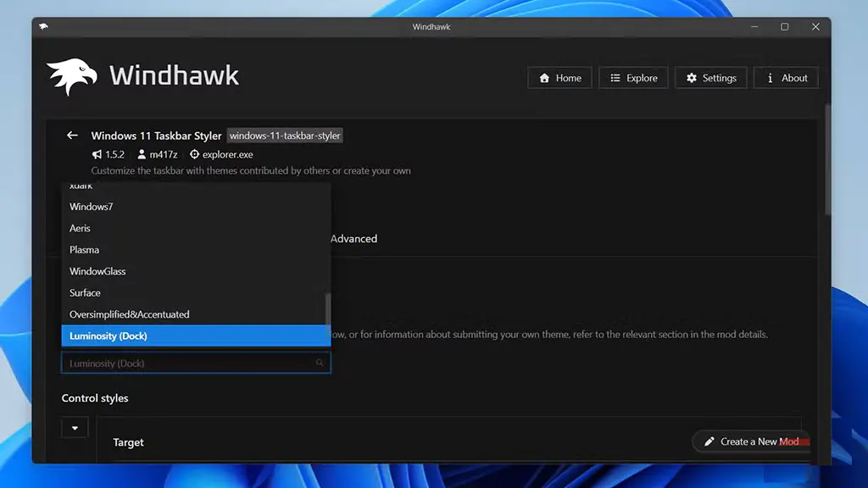
Task: Go back using the arrow next to mod title
Action: (x=72, y=135)
